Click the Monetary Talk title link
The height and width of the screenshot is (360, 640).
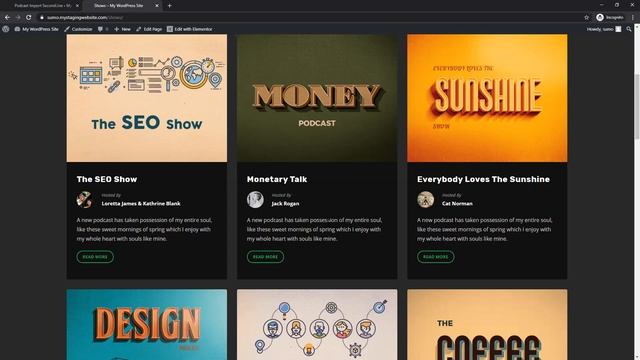(x=277, y=179)
